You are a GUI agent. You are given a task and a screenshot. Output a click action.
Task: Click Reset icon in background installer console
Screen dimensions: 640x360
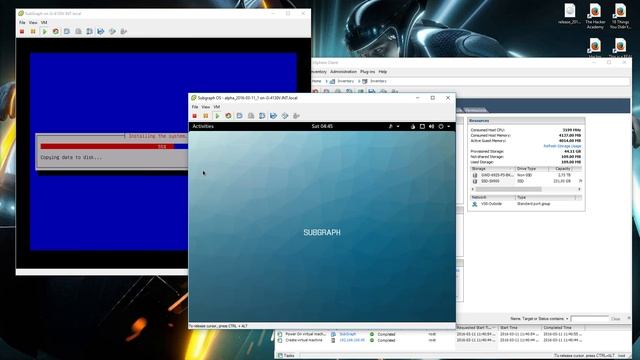(56, 31)
